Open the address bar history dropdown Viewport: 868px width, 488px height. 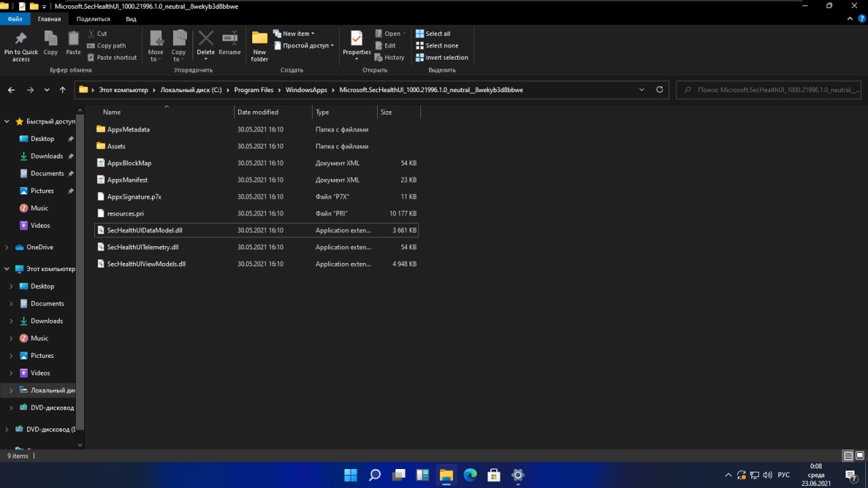(642, 89)
